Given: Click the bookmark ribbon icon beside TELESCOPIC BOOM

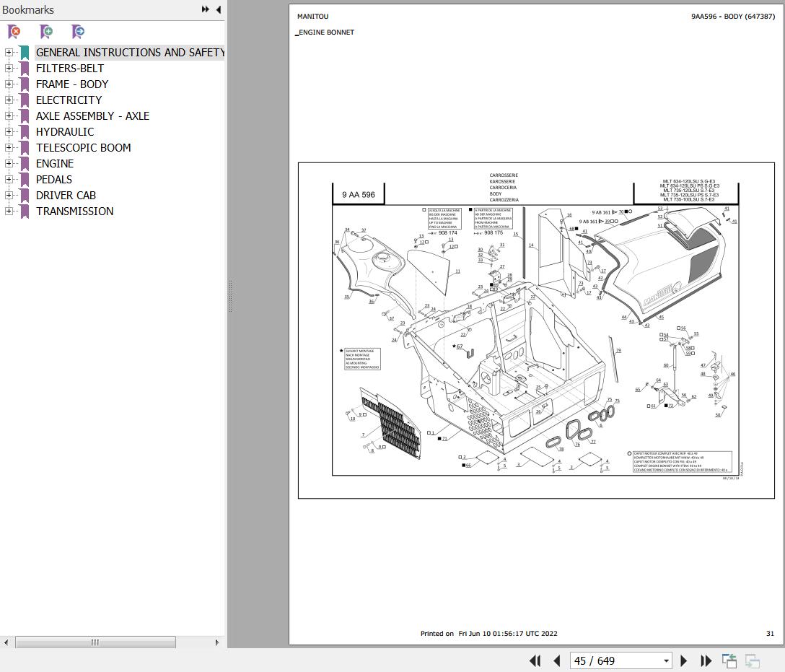Looking at the screenshot, I should click(25, 148).
